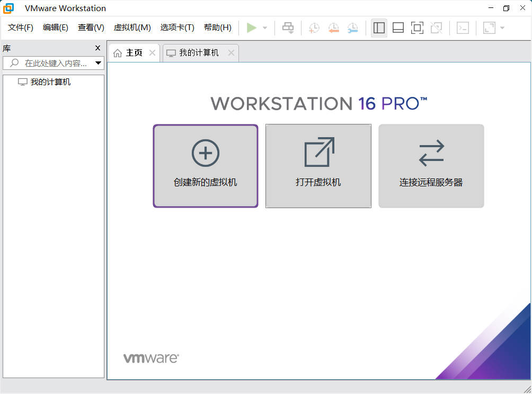Send Ctrl+Alt+Del to the guest
This screenshot has width=532, height=394.
288,28
